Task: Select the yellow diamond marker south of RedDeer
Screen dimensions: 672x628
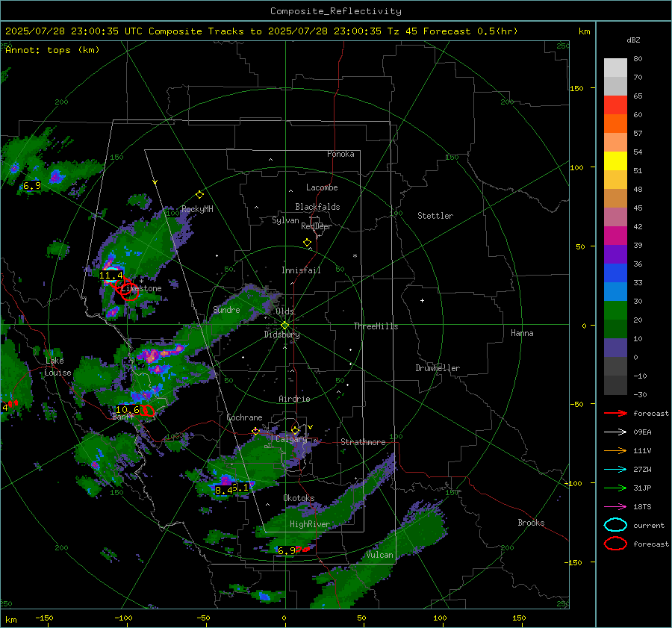Action: pos(307,243)
